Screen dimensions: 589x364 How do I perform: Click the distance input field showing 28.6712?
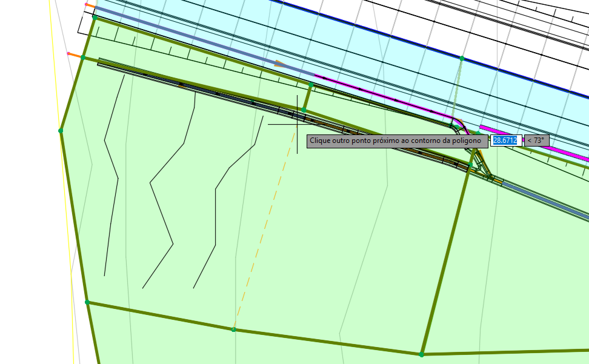[505, 141]
